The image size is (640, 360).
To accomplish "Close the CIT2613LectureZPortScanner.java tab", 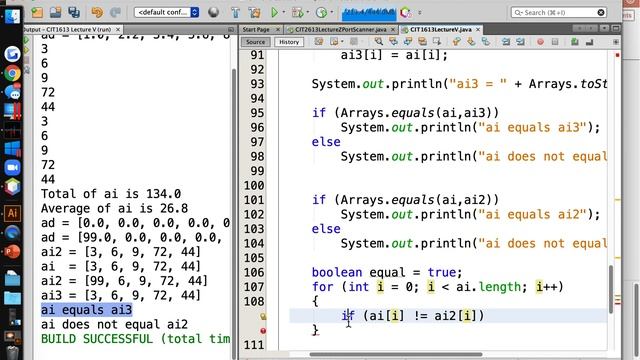I will 393,29.
